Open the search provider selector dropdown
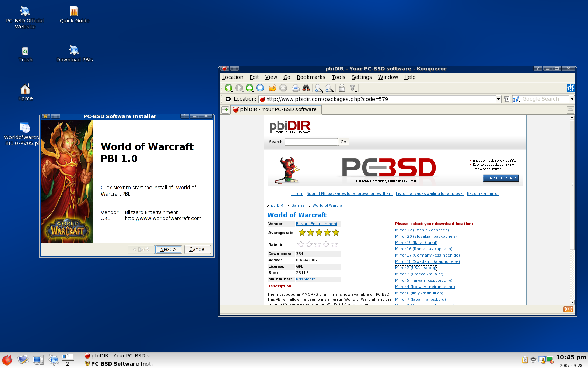 coord(517,100)
